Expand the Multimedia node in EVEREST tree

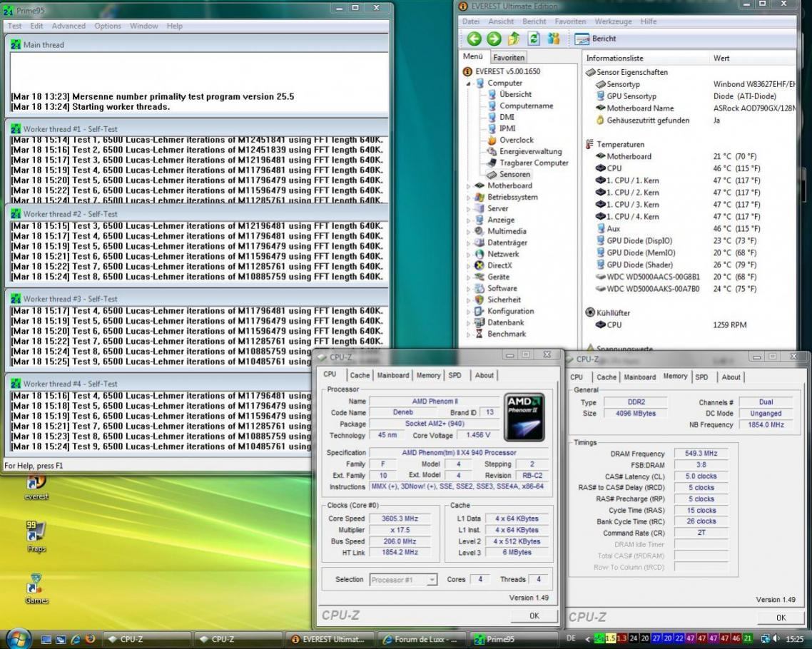[x=468, y=231]
